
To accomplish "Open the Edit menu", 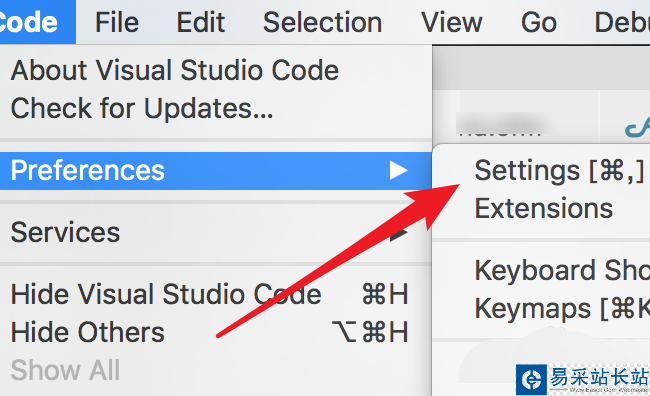I will 201,22.
